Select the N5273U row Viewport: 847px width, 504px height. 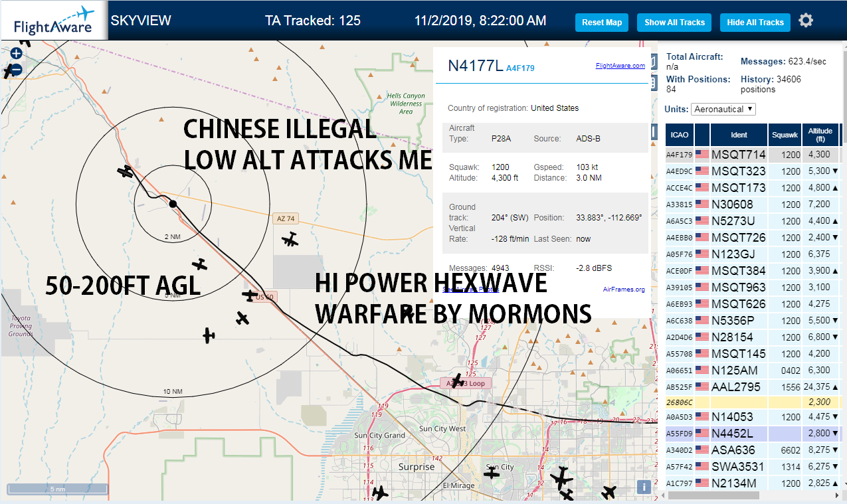(753, 221)
